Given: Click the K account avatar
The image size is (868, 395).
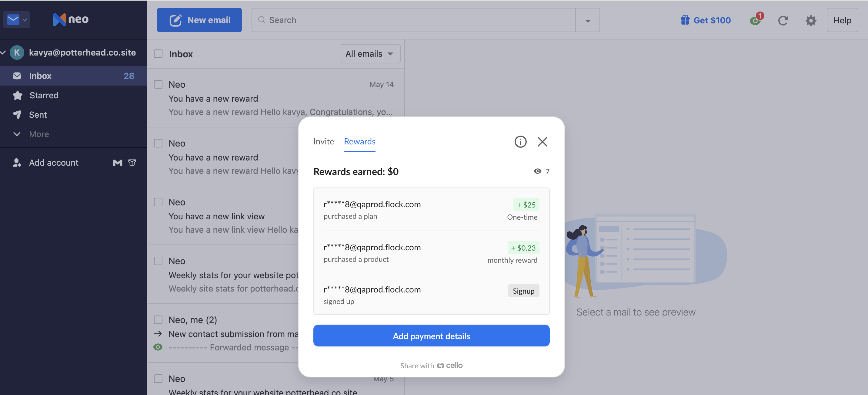Looking at the screenshot, I should (16, 52).
